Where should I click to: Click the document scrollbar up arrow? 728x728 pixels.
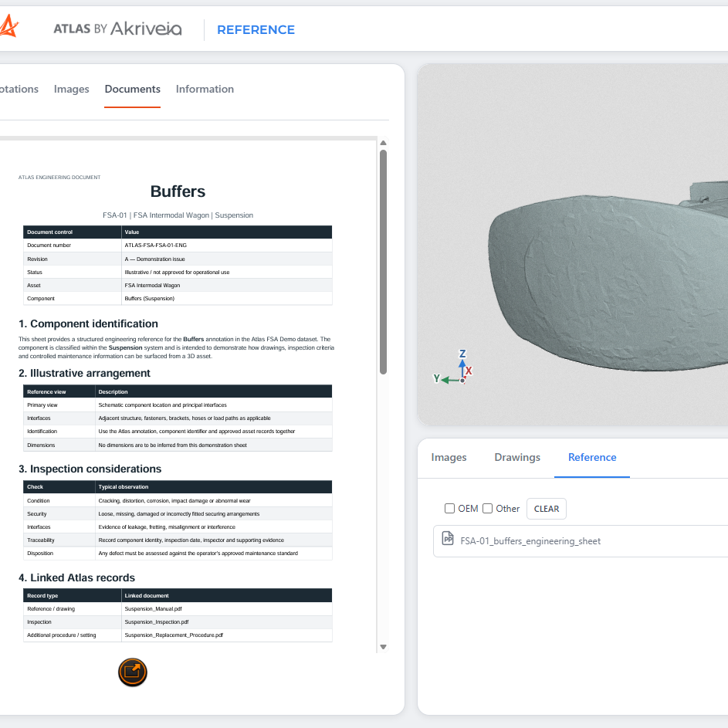(383, 143)
